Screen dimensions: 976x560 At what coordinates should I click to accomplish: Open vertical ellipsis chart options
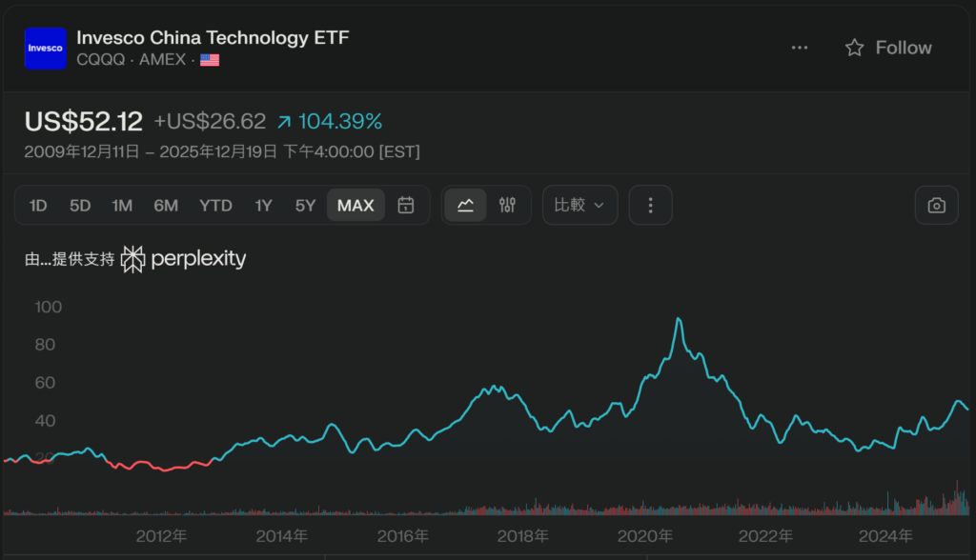[x=651, y=205]
